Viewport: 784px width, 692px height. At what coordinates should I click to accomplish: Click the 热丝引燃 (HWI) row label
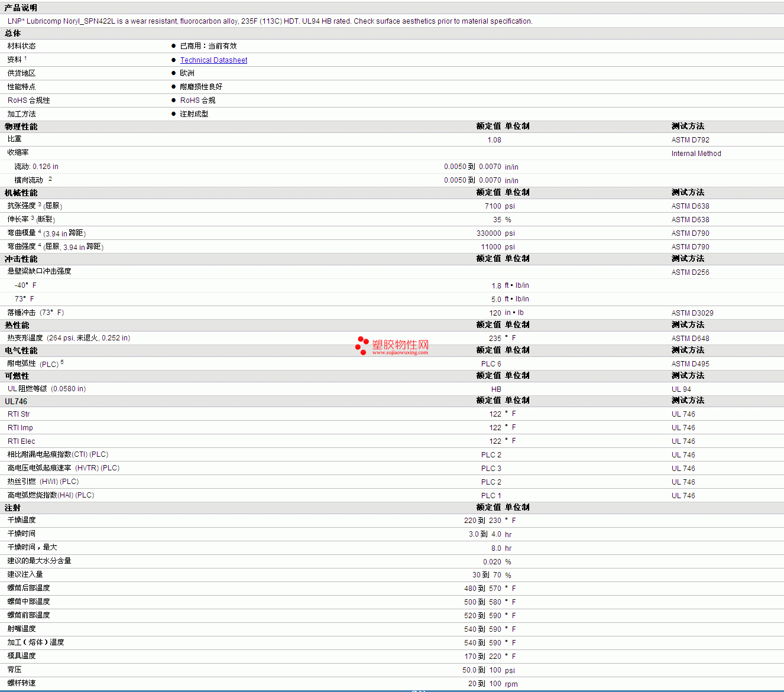click(x=43, y=482)
